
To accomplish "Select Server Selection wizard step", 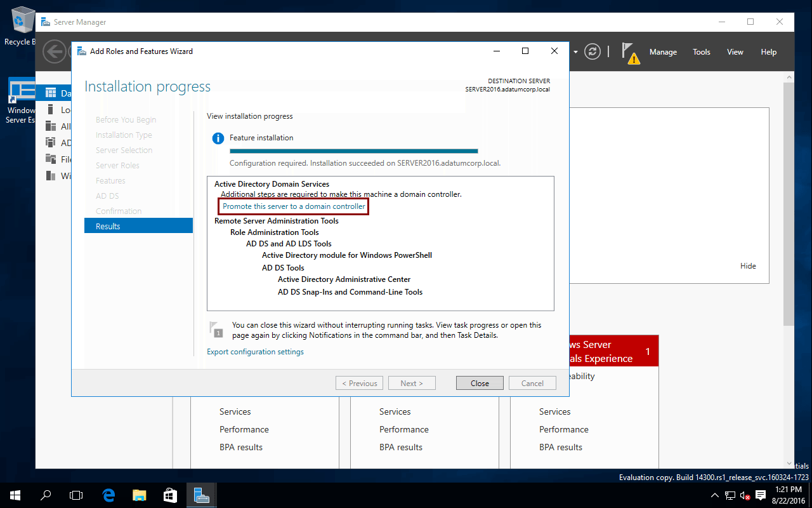I will click(x=124, y=150).
